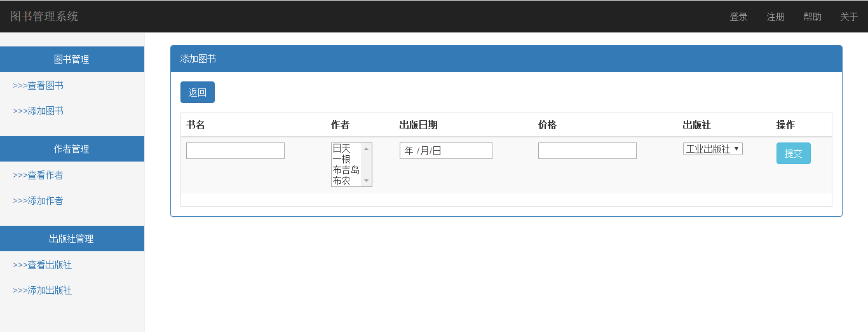Go to >>>添加图书
868x332 pixels.
[38, 111]
